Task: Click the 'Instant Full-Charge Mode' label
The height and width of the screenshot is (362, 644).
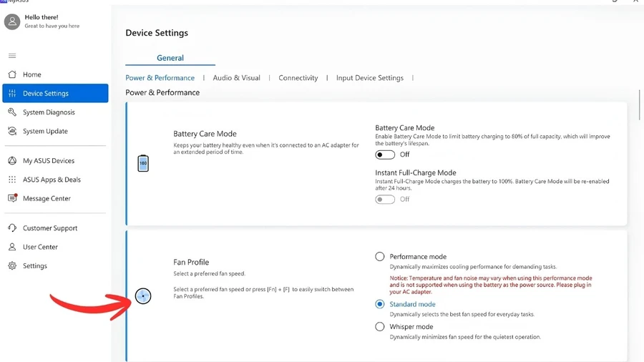Action: click(x=416, y=173)
